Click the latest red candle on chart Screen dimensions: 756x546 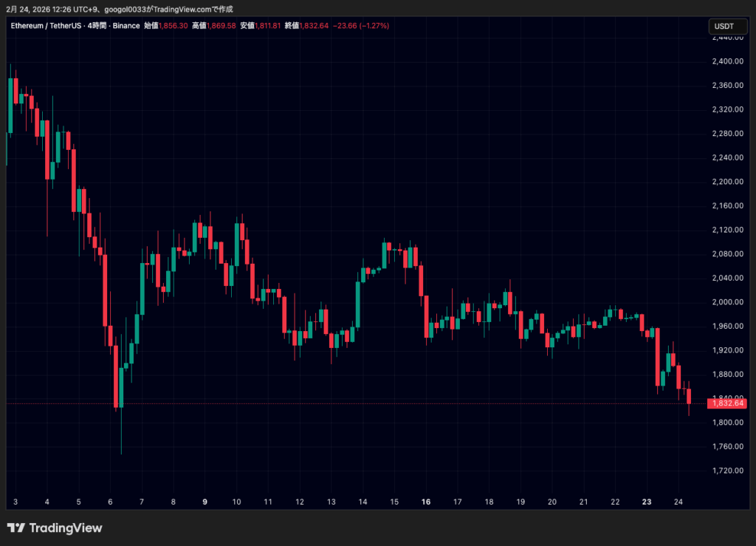click(x=689, y=396)
